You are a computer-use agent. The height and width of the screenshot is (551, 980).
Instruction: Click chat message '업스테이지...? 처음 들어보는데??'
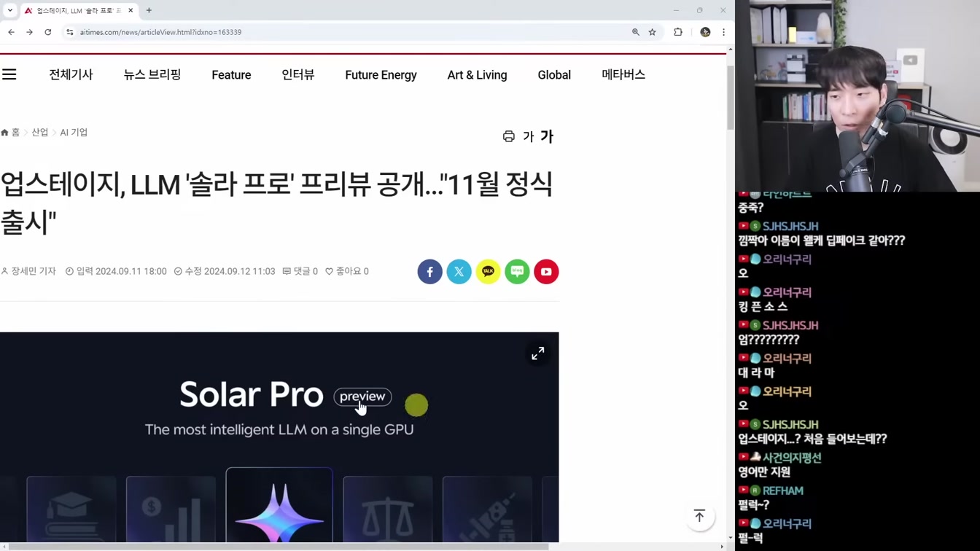pyautogui.click(x=812, y=439)
